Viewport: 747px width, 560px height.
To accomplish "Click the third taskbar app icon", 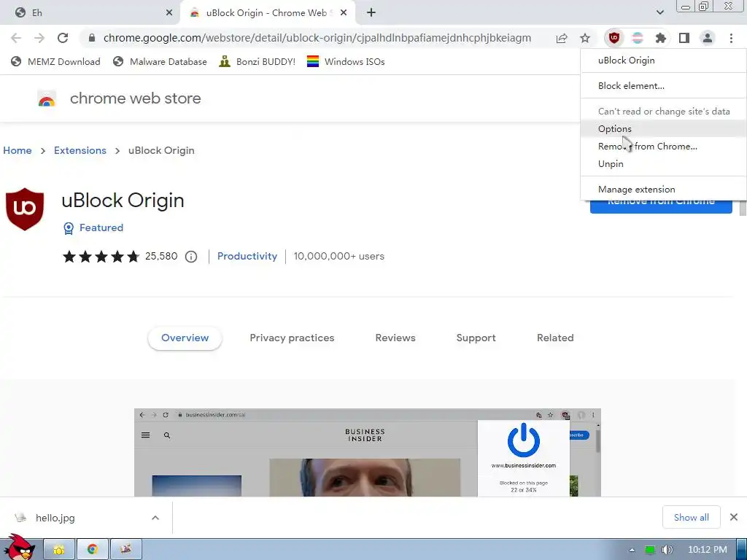I will [125, 550].
